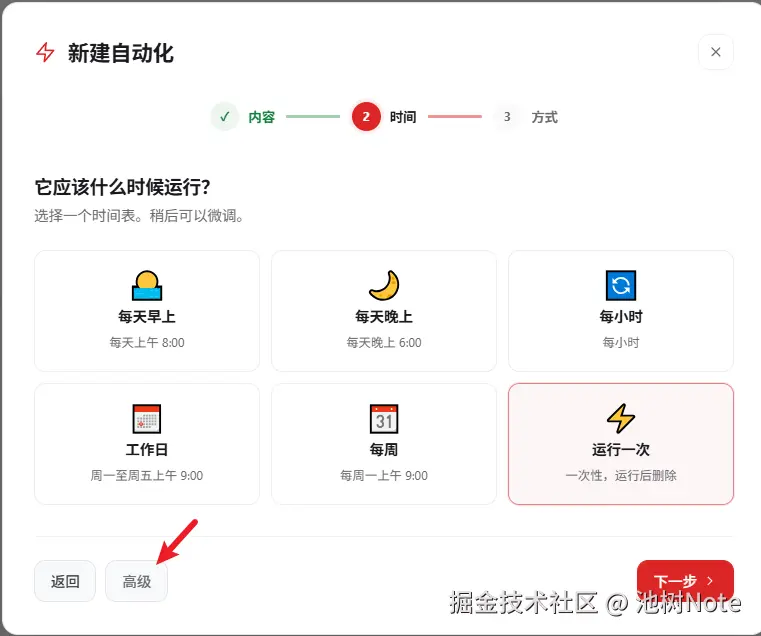
Task: Click the 每天上午 8:00 description
Action: 147,343
